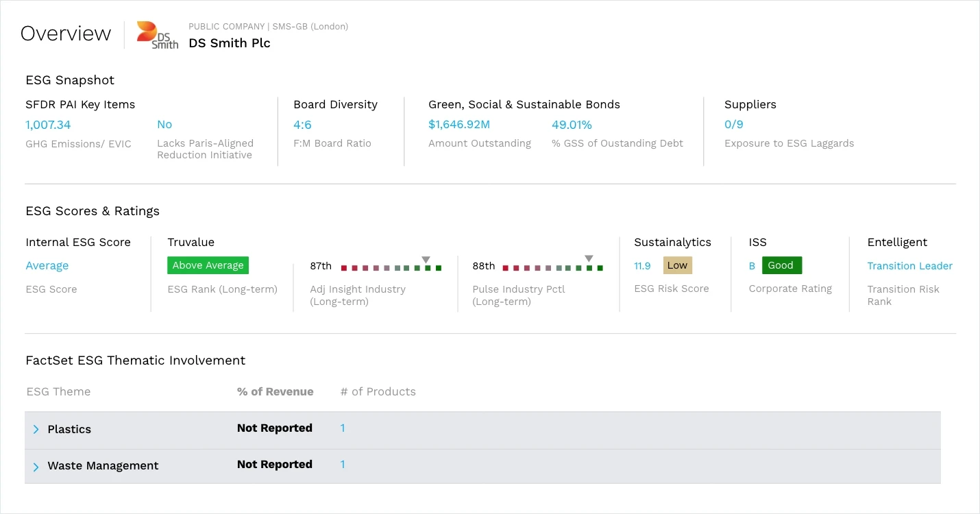The width and height of the screenshot is (980, 514).
Task: Click Waste Management 'Not Reported' revenue cell
Action: [x=275, y=465]
